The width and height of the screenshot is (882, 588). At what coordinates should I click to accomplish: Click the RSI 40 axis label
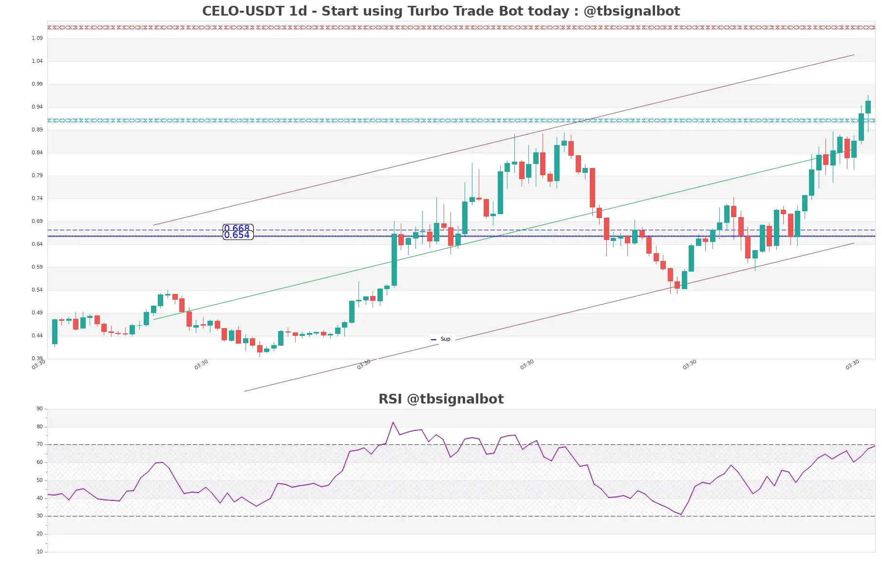[39, 498]
